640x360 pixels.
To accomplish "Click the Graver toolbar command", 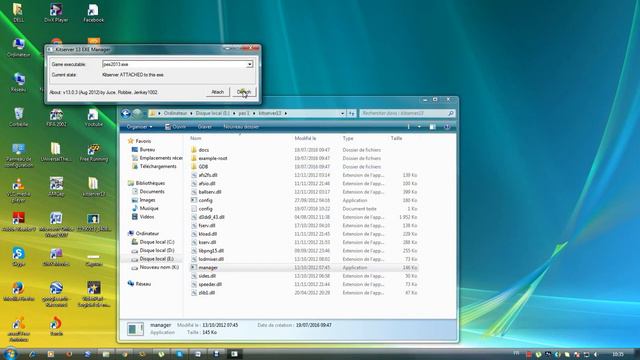I will tap(204, 127).
